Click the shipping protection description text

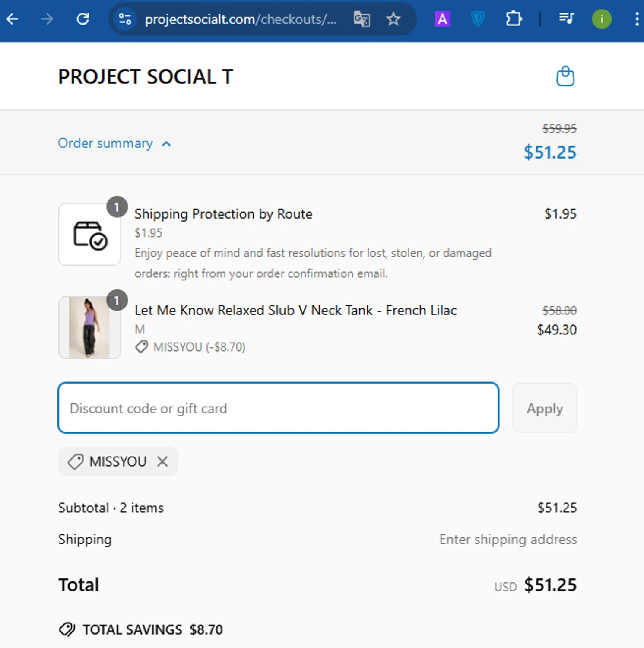(313, 263)
